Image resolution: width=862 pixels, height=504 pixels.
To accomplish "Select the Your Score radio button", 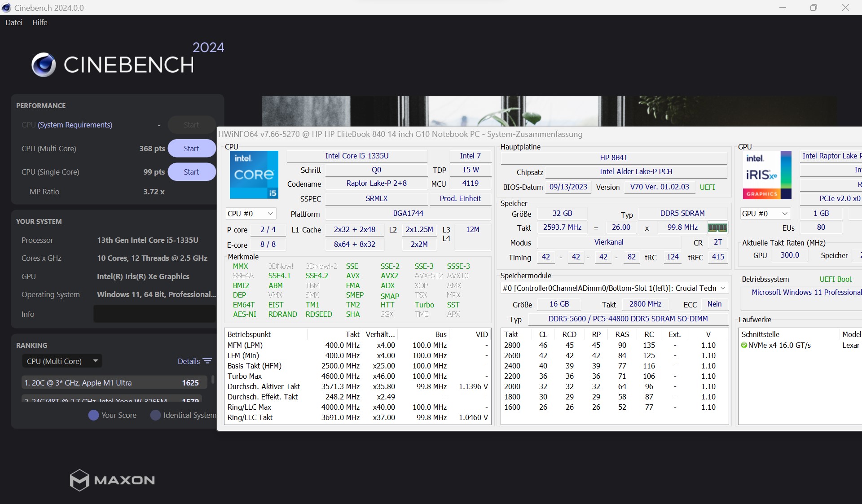I will click(93, 415).
